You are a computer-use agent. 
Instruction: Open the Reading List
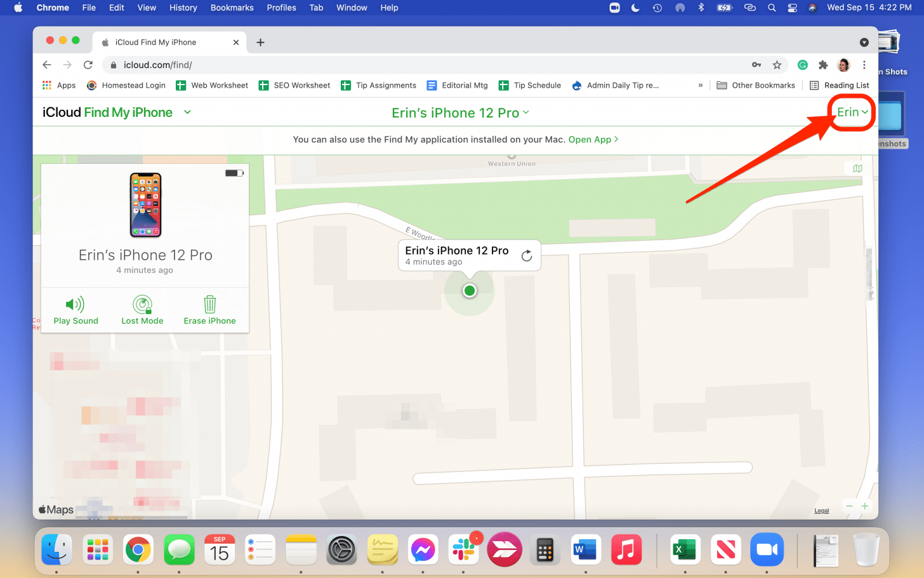[839, 85]
